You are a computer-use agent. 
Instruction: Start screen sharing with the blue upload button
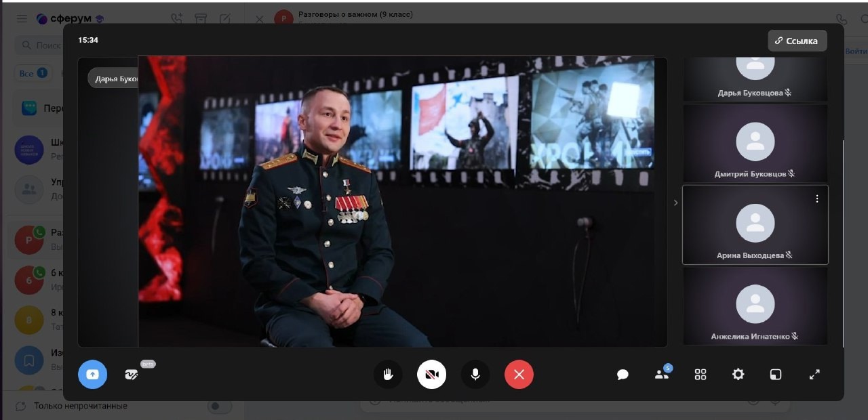coord(92,374)
